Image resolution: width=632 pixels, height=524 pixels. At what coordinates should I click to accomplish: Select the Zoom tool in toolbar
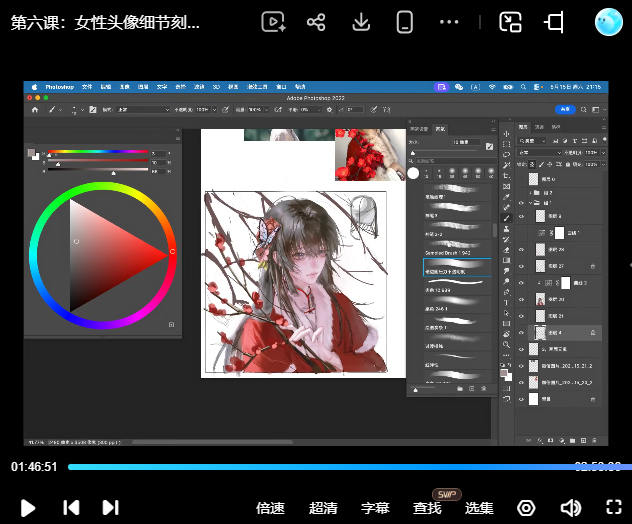coord(506,345)
